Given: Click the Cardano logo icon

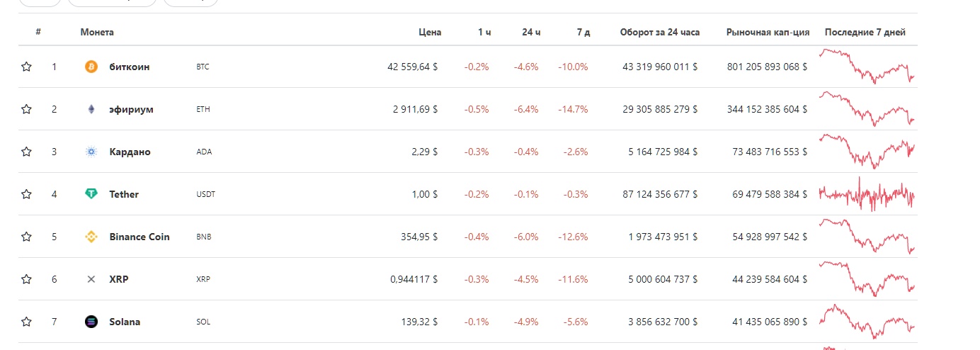Looking at the screenshot, I should point(91,152).
